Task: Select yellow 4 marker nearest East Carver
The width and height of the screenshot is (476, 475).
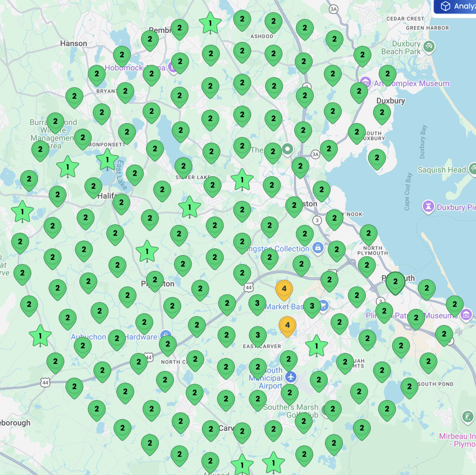Action: (x=287, y=325)
